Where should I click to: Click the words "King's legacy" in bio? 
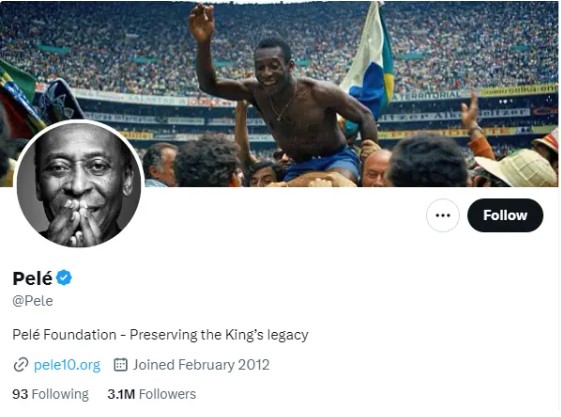(267, 335)
